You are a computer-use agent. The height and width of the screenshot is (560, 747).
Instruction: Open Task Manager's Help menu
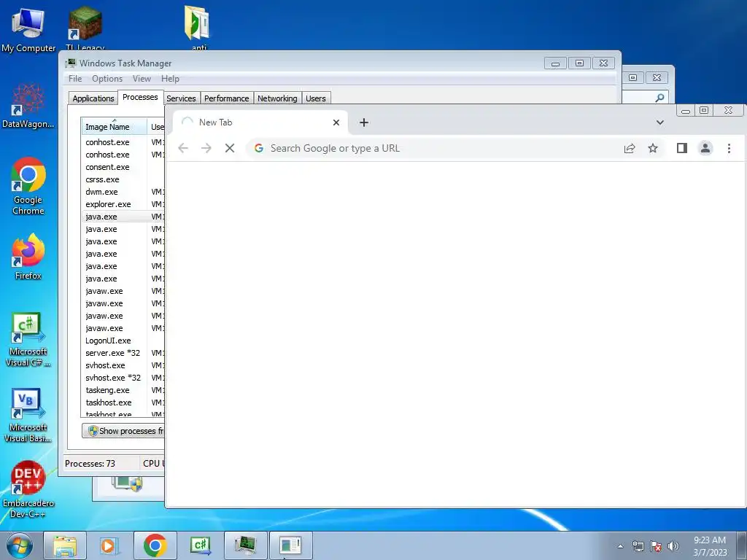point(170,79)
